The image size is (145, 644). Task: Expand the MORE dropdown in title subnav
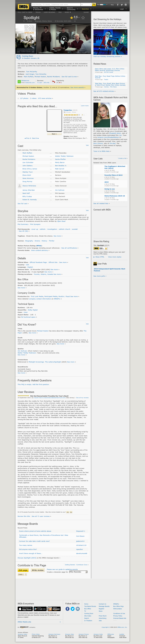tap(68, 12)
